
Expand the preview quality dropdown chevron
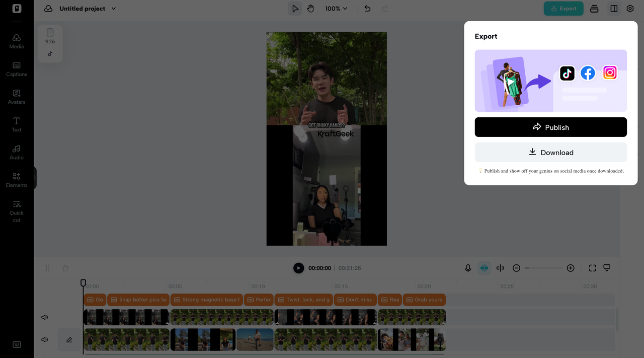(606, 268)
